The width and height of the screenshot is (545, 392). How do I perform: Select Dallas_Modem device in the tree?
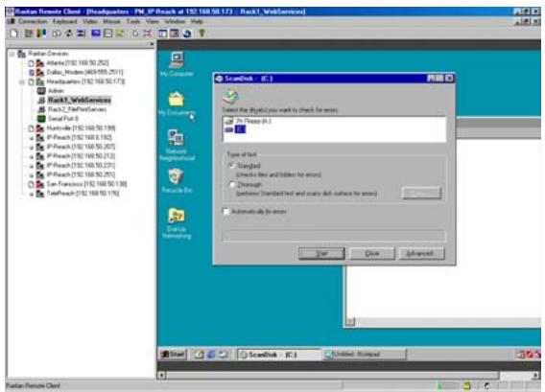[x=84, y=72]
